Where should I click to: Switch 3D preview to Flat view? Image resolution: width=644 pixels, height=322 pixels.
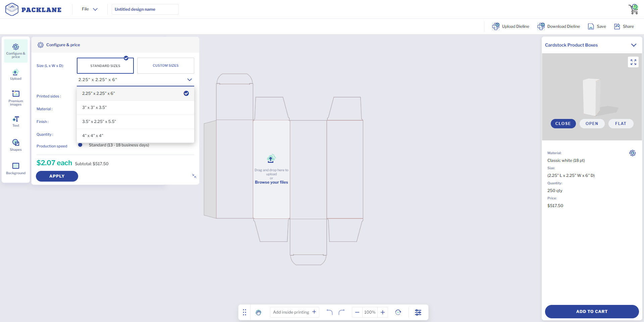pos(621,124)
